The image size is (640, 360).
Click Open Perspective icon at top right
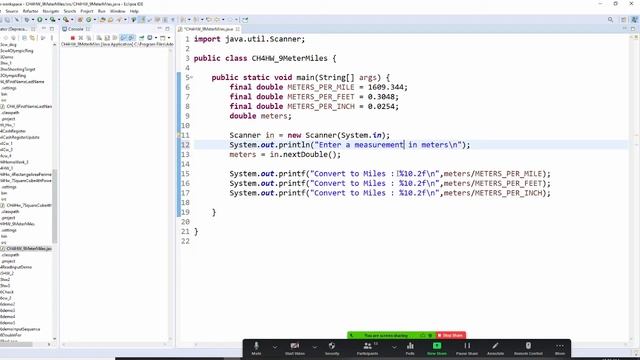pos(624,20)
